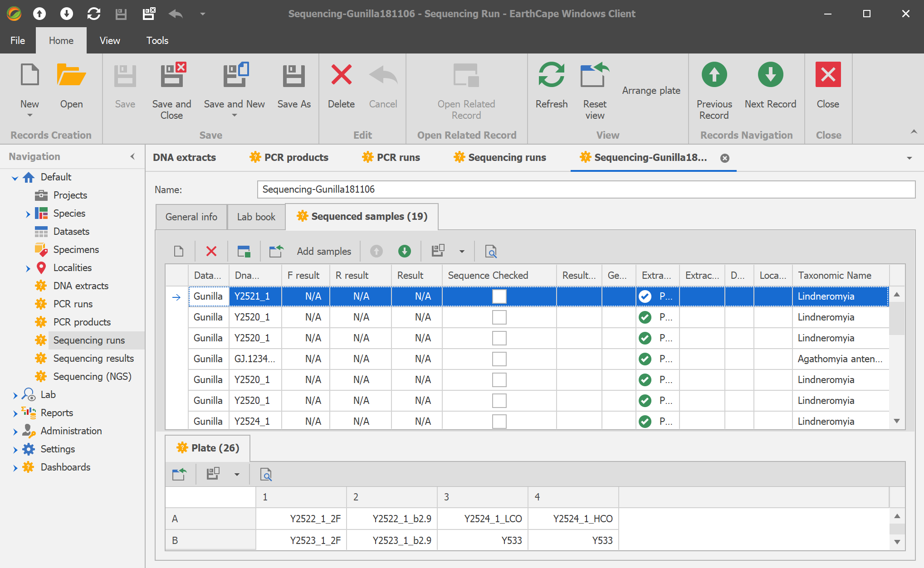Screen dimensions: 924x568
Task: Open Sequencing results in navigation
Action: pyautogui.click(x=93, y=358)
